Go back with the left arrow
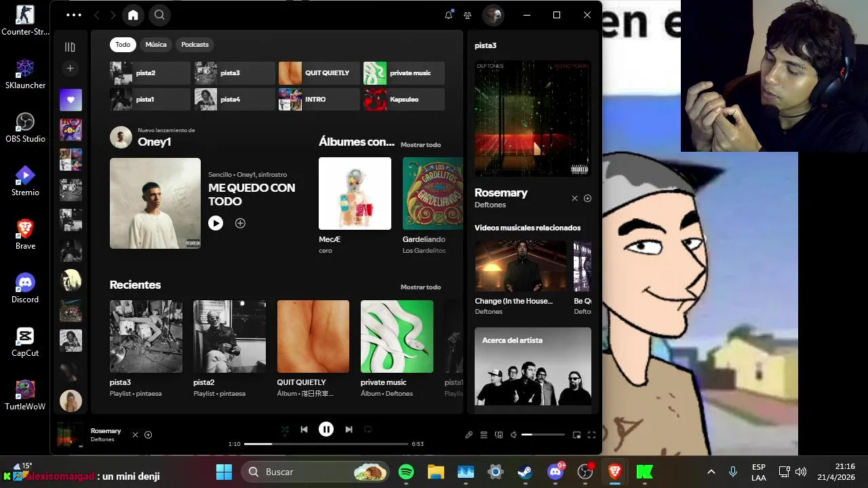This screenshot has height=488, width=868. (96, 15)
